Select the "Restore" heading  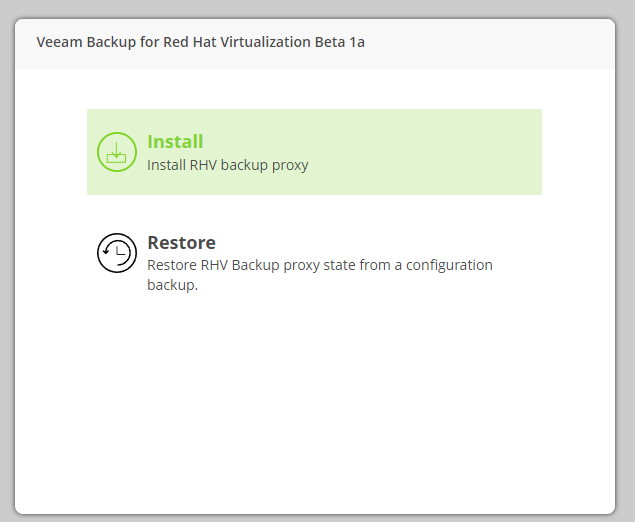(181, 242)
